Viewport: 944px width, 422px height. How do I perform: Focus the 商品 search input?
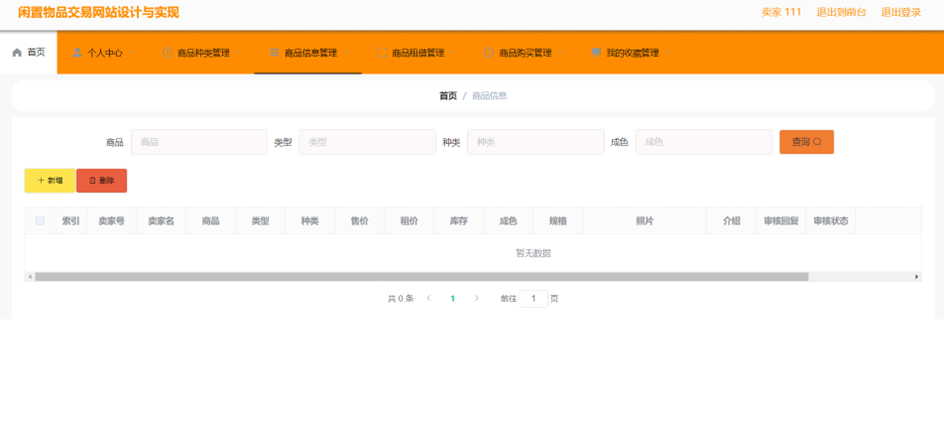(199, 142)
